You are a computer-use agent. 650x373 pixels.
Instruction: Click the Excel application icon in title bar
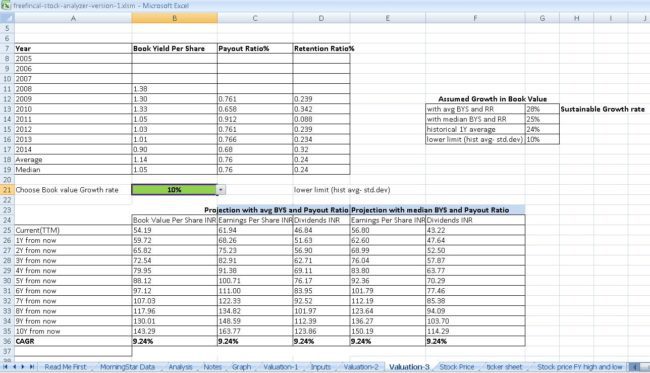point(6,6)
